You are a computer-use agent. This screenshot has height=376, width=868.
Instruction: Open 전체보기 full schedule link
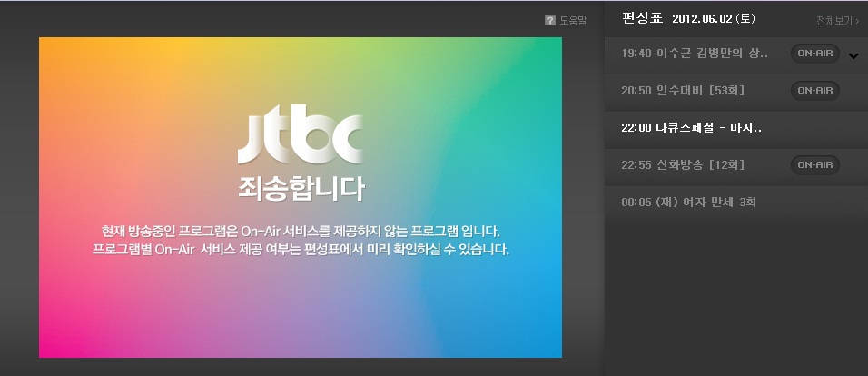pos(837,21)
